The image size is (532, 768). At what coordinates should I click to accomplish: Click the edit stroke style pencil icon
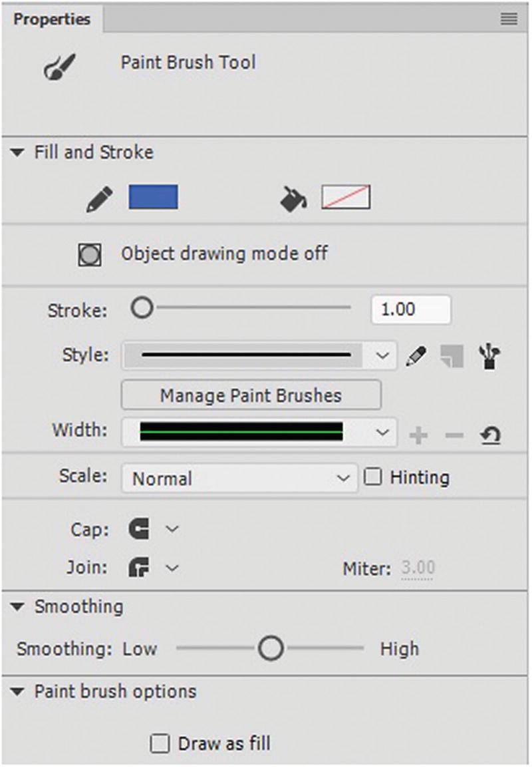pos(416,356)
